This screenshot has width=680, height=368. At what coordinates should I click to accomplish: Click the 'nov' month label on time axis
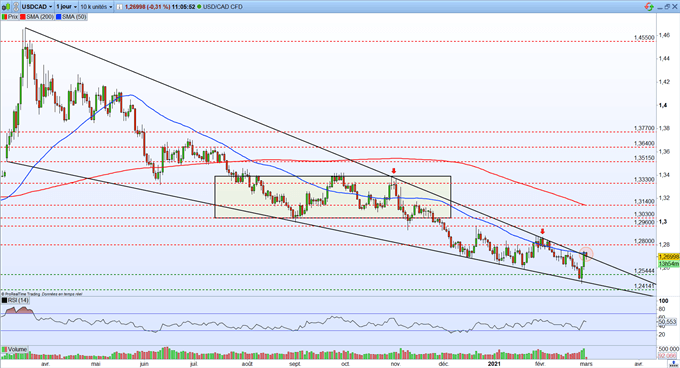pos(395,364)
